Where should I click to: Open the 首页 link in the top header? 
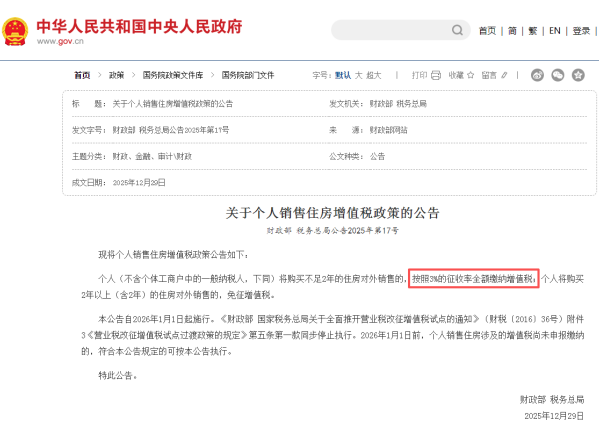point(487,31)
